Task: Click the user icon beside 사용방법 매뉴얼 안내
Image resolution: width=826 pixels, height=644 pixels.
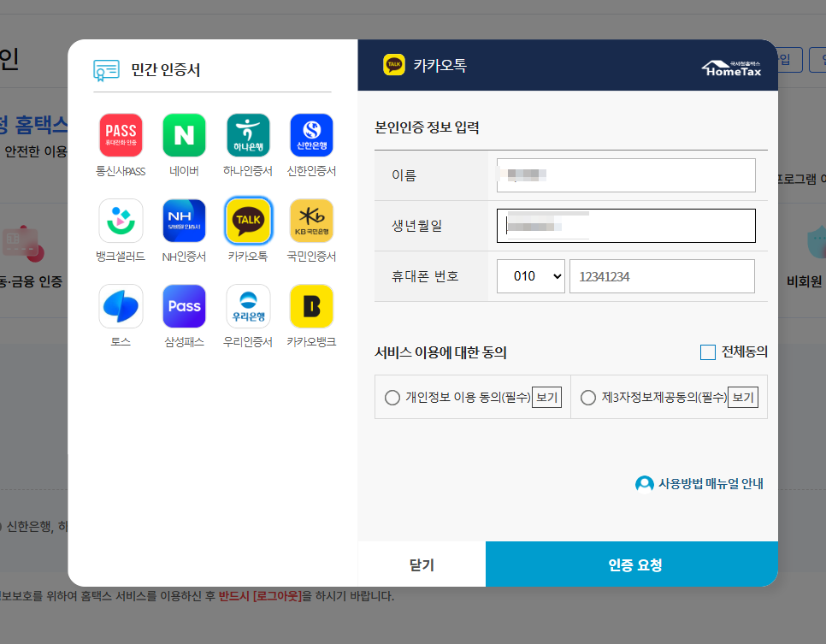Action: (644, 483)
